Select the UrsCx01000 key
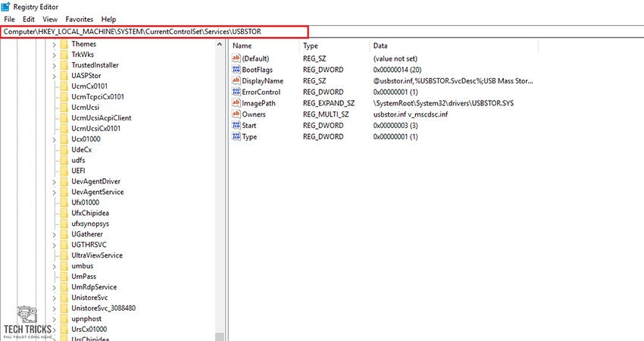644x341 pixels. pyautogui.click(x=89, y=329)
